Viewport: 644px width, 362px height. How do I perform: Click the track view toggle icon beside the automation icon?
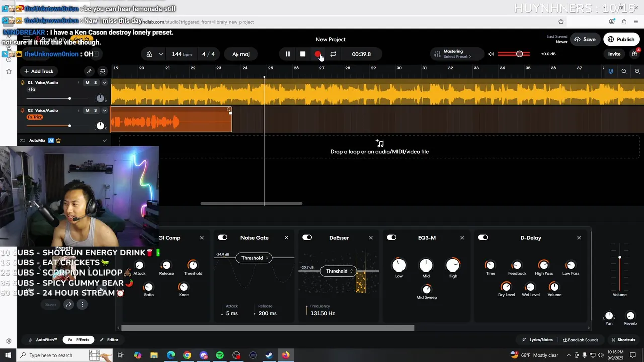coord(103,71)
